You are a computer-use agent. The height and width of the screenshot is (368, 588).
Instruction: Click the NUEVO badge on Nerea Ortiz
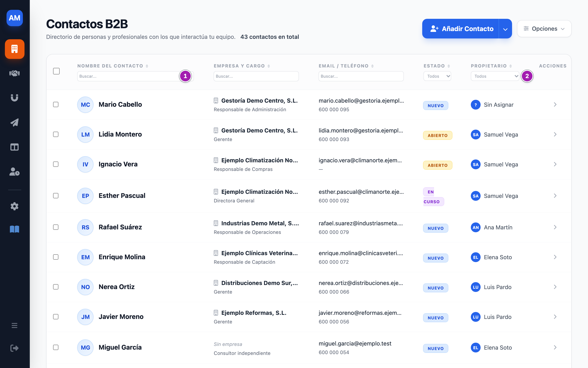coord(435,288)
